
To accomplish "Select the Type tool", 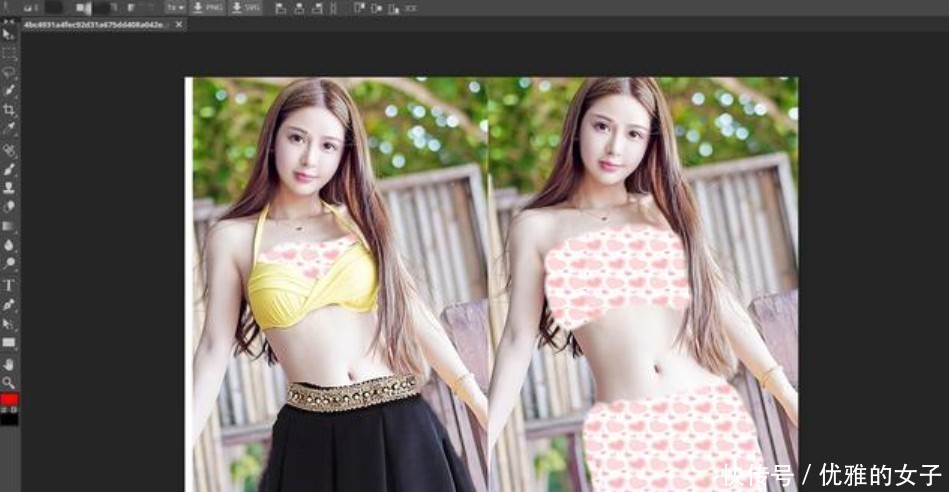I will click(9, 286).
